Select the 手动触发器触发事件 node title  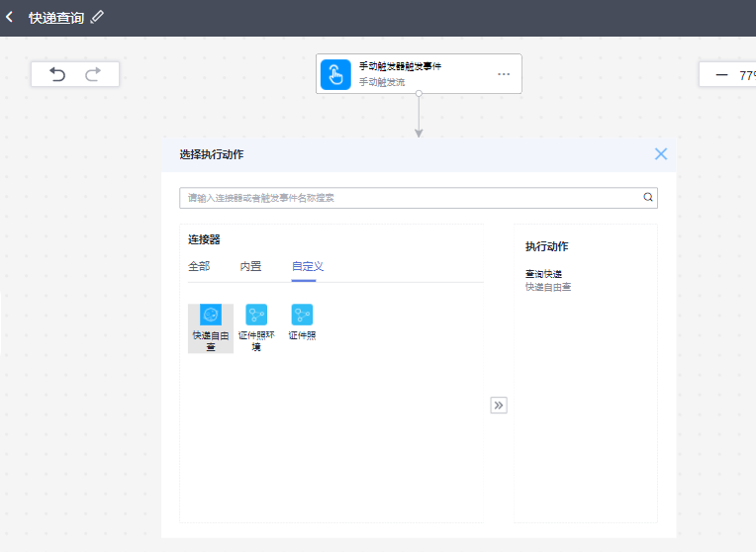click(x=400, y=66)
